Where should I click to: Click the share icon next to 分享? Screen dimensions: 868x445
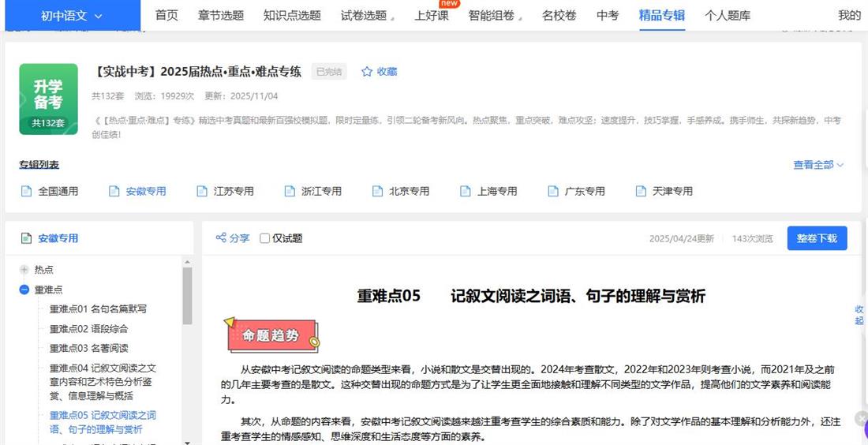tap(221, 238)
